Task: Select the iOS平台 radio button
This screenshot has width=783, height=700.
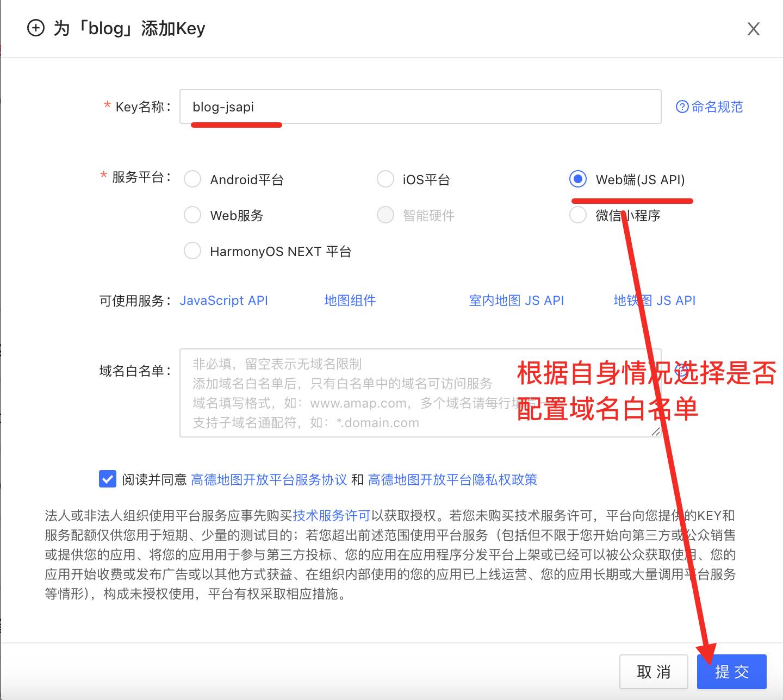Action: (386, 179)
